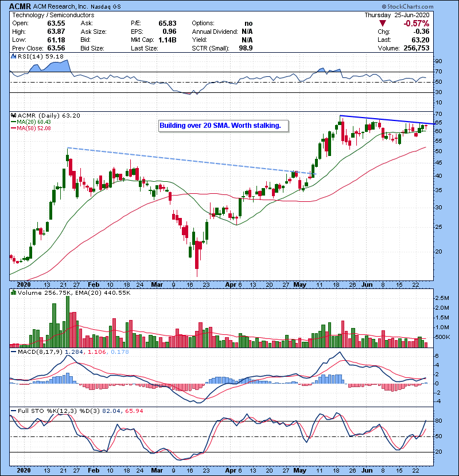Image resolution: width=459 pixels, height=476 pixels.
Task: Click the Last price value 63.20 in header
Action: pyautogui.click(x=421, y=40)
